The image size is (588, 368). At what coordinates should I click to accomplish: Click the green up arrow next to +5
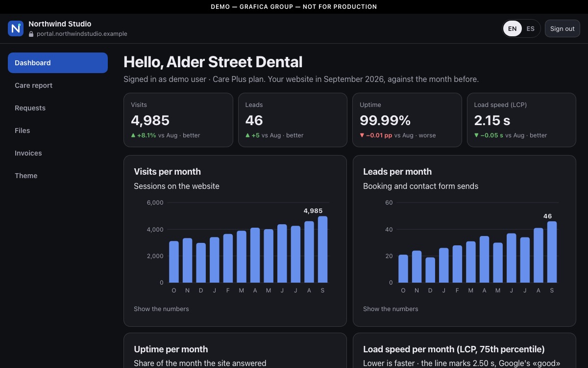pyautogui.click(x=247, y=135)
